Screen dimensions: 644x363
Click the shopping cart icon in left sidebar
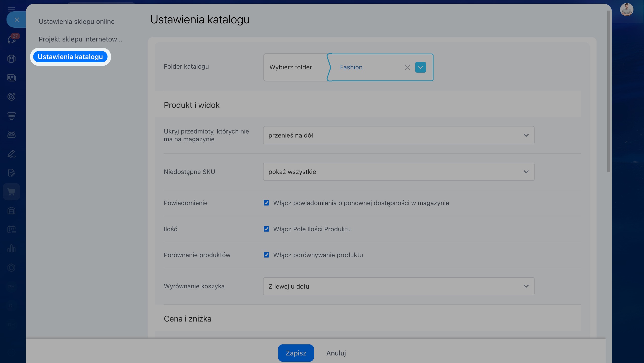coord(11,192)
